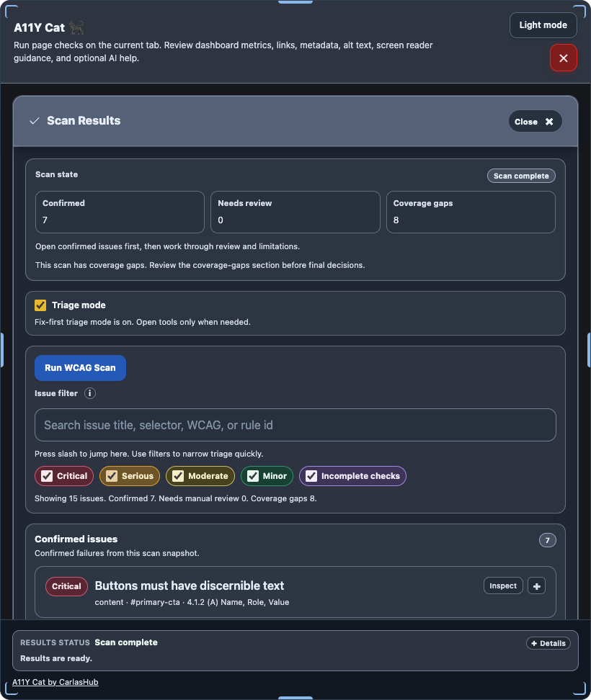Screen dimensions: 591x700
Task: Expand Details in the results status bar
Action: 548,643
